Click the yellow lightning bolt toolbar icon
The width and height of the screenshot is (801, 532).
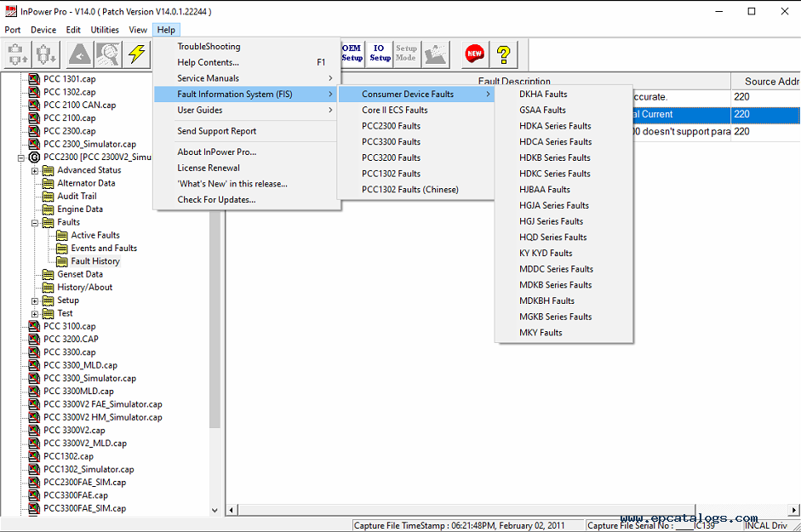pyautogui.click(x=136, y=54)
